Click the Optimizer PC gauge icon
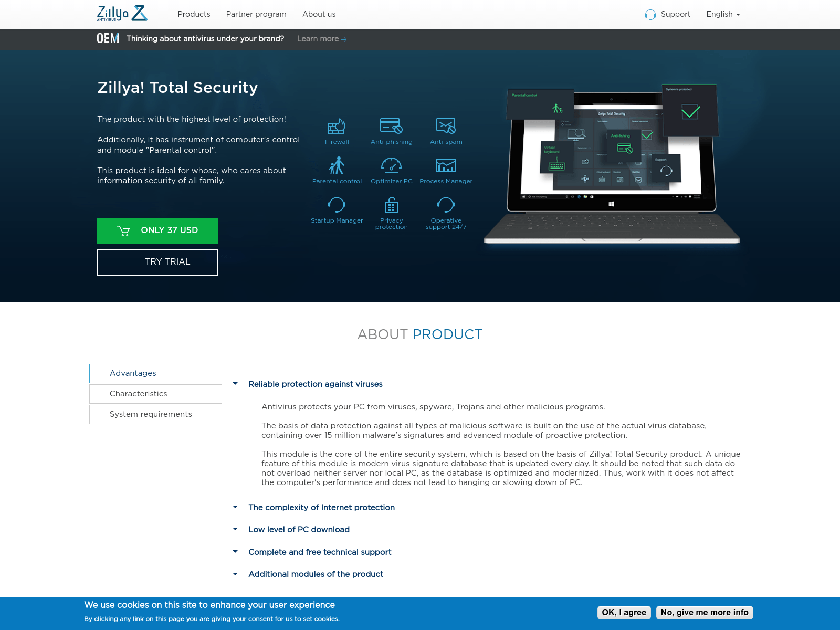840x630 pixels. pos(391,165)
